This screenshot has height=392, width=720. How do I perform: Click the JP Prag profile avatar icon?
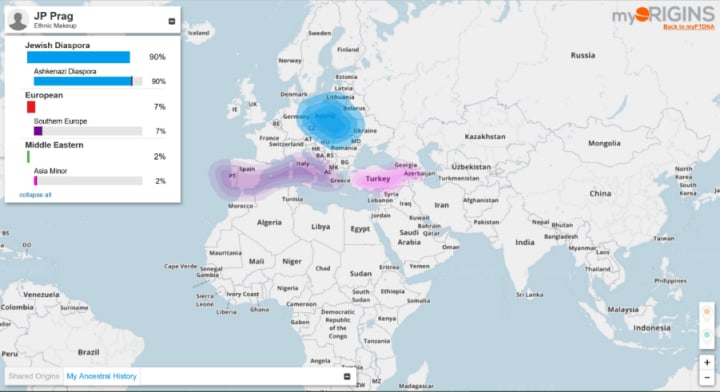[x=18, y=20]
